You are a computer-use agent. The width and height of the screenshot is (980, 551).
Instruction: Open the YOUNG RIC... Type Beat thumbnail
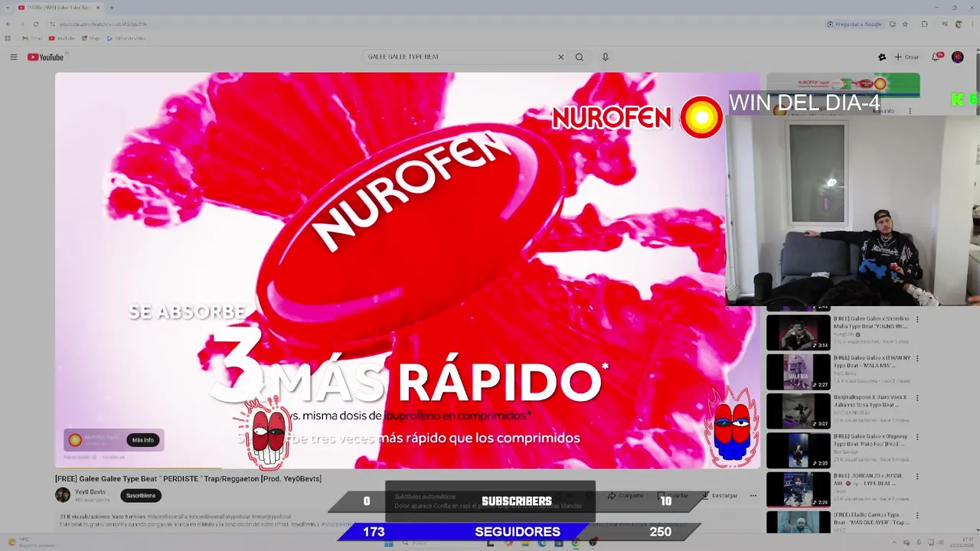pos(799,333)
